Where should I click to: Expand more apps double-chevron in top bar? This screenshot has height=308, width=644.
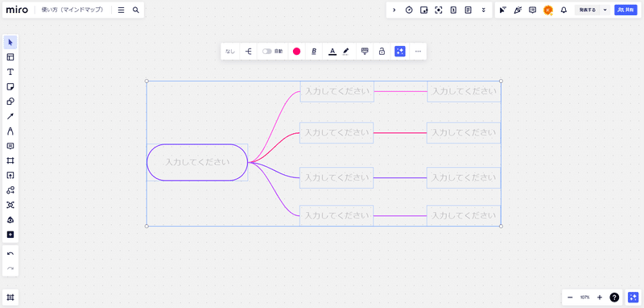[x=484, y=10]
